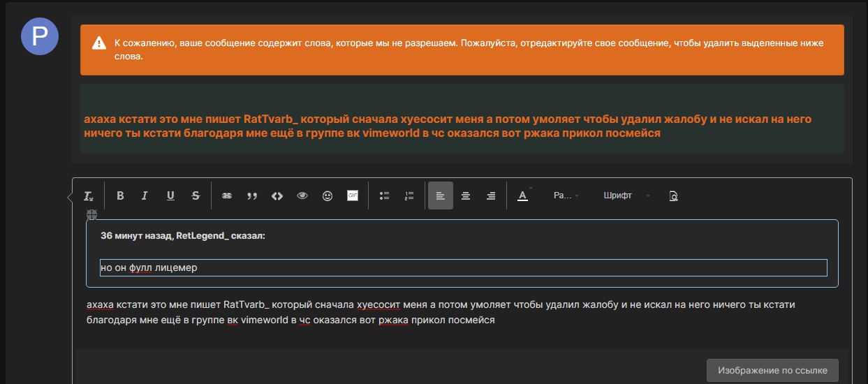Insert a quote block
This screenshot has height=384, width=868.
pos(252,195)
